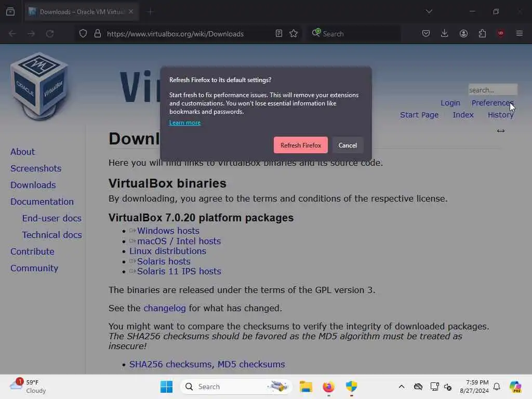The width and height of the screenshot is (532, 399).
Task: Open the Copilot preview taskbar icon
Action: [515, 387]
